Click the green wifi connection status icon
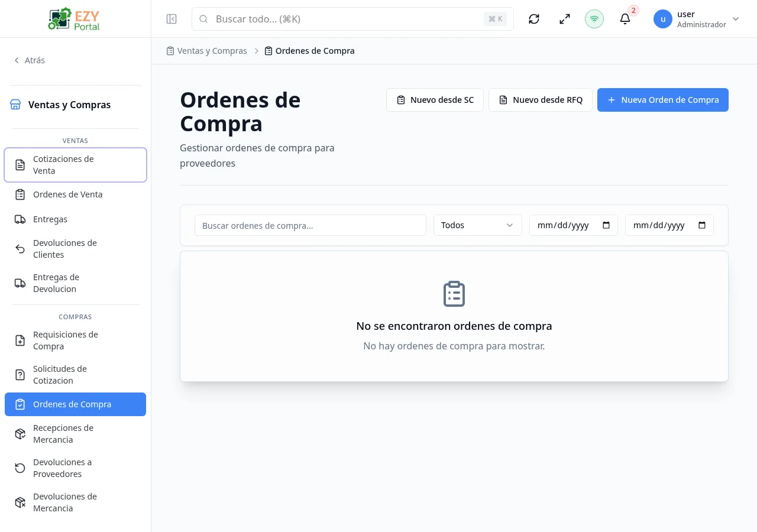Viewport: 757px width, 532px height. click(x=594, y=19)
